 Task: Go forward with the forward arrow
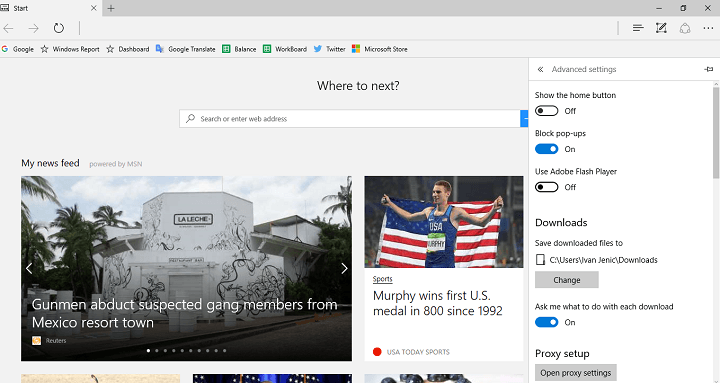[x=34, y=28]
